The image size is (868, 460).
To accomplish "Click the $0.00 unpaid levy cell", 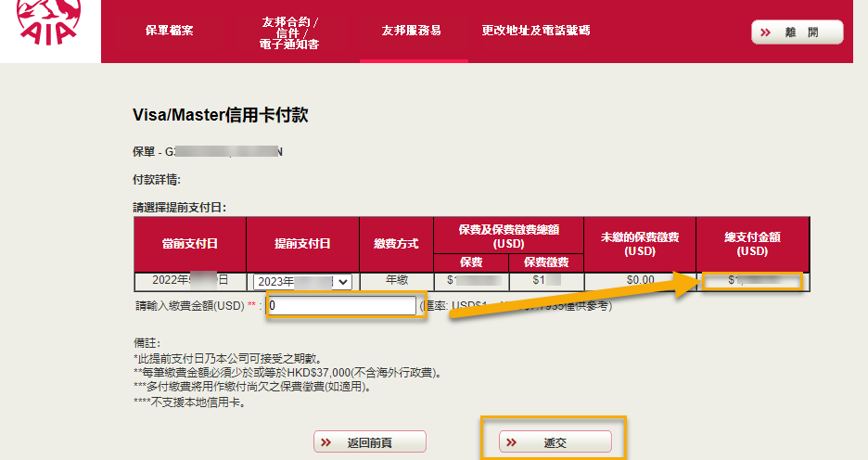I will (640, 280).
